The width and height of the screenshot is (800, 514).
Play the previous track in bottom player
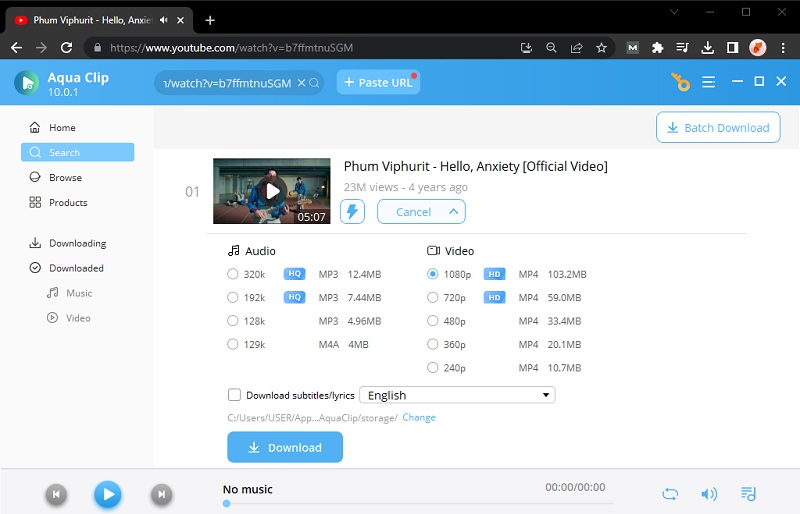(56, 494)
